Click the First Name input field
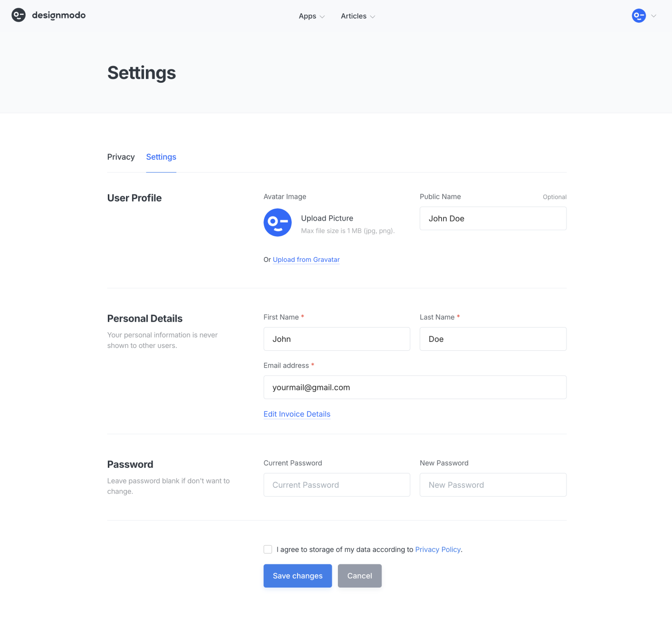 point(337,339)
